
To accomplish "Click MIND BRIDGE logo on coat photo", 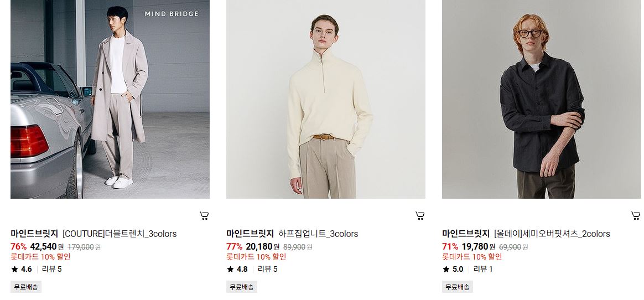I will [x=172, y=14].
